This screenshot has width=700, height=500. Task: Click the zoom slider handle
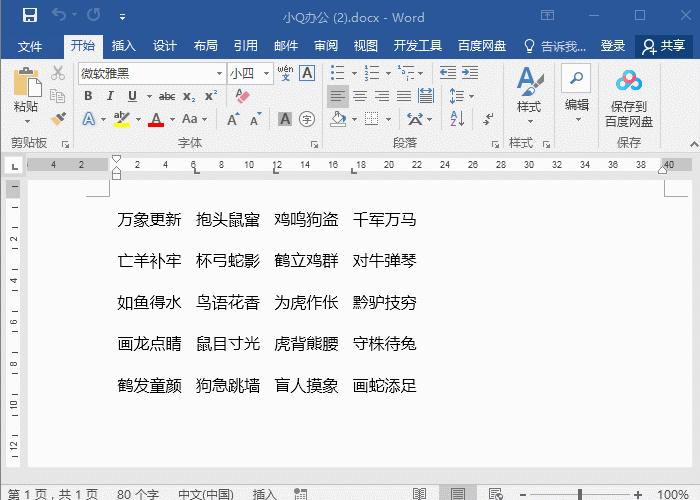tap(579, 494)
